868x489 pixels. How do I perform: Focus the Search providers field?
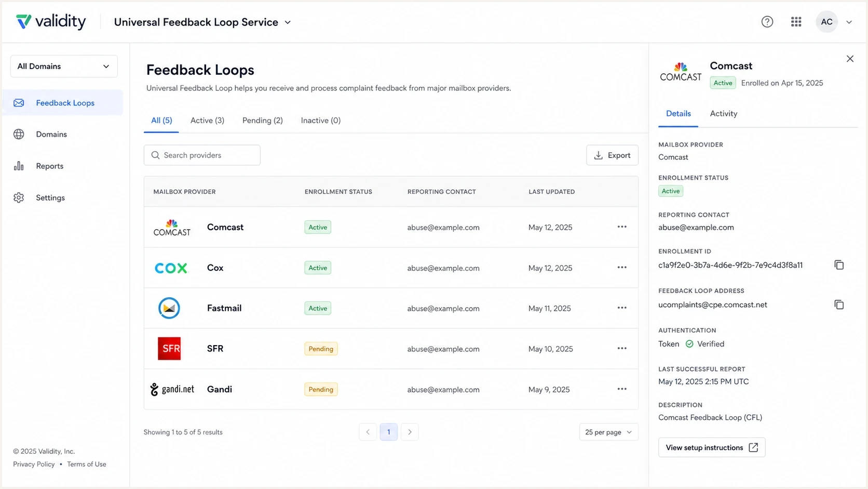coord(202,155)
